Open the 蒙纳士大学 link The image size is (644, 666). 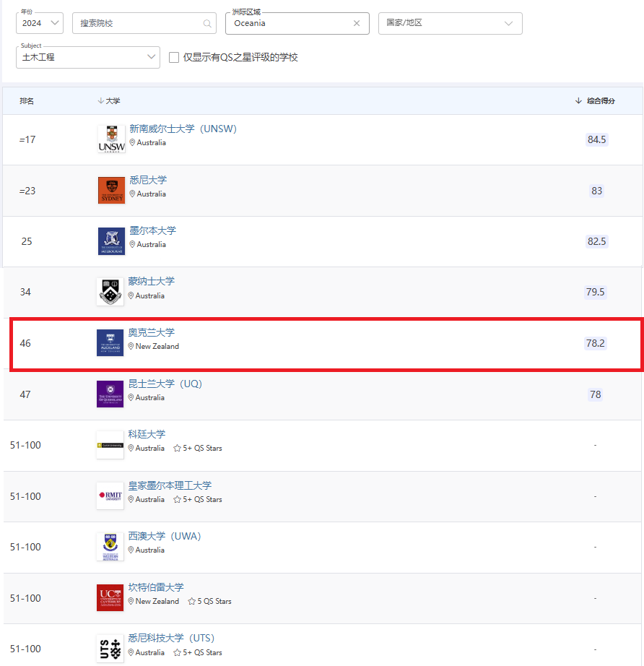tap(152, 281)
